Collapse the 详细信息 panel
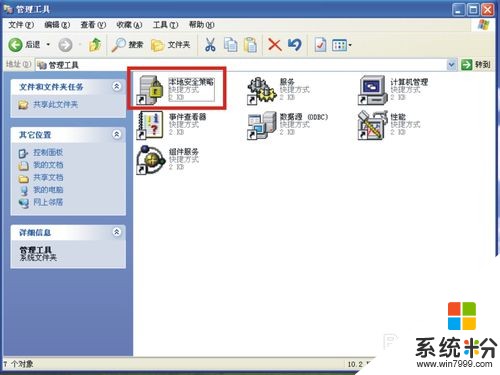The width and height of the screenshot is (500, 375). [116, 232]
